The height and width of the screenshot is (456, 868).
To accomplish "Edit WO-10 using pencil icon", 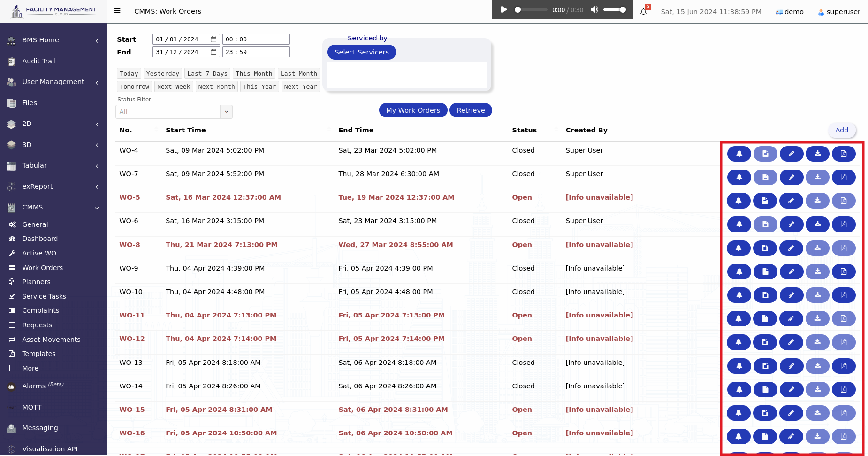I will pos(792,295).
